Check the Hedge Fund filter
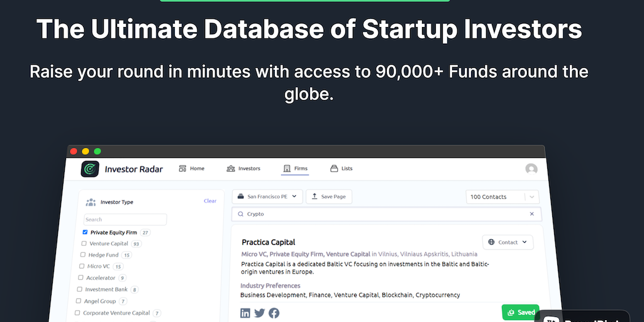 83,255
